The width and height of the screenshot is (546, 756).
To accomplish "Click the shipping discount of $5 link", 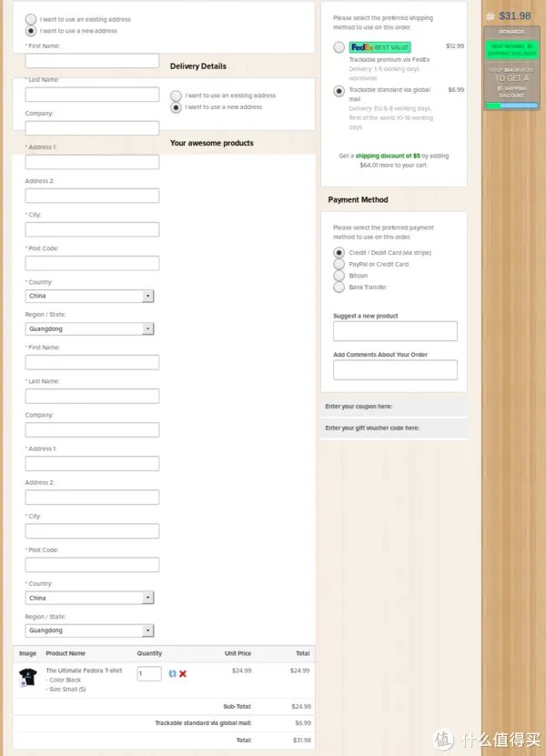I will coord(388,156).
